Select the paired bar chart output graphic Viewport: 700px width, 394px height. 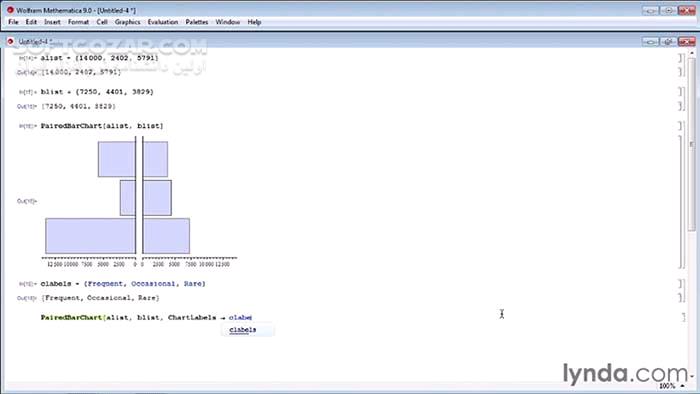click(140, 202)
